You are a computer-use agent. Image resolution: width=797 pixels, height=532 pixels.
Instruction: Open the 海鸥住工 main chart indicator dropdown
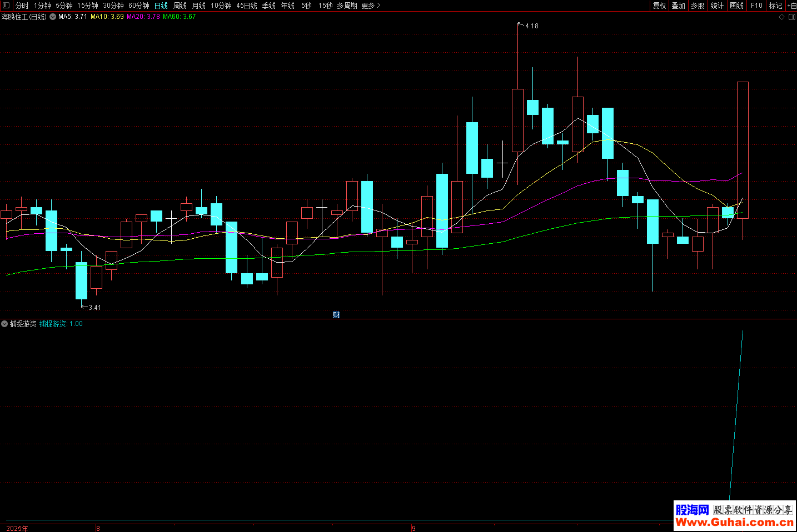[x=53, y=17]
